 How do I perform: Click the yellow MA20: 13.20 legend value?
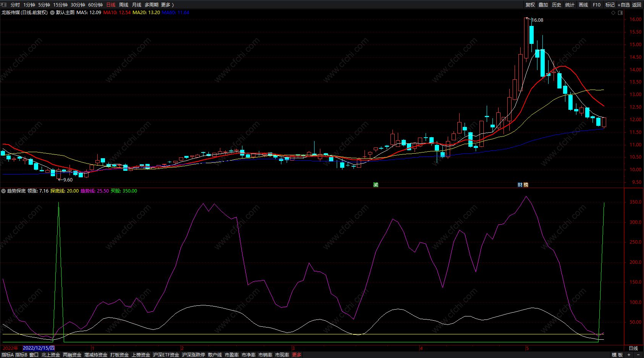(x=146, y=13)
